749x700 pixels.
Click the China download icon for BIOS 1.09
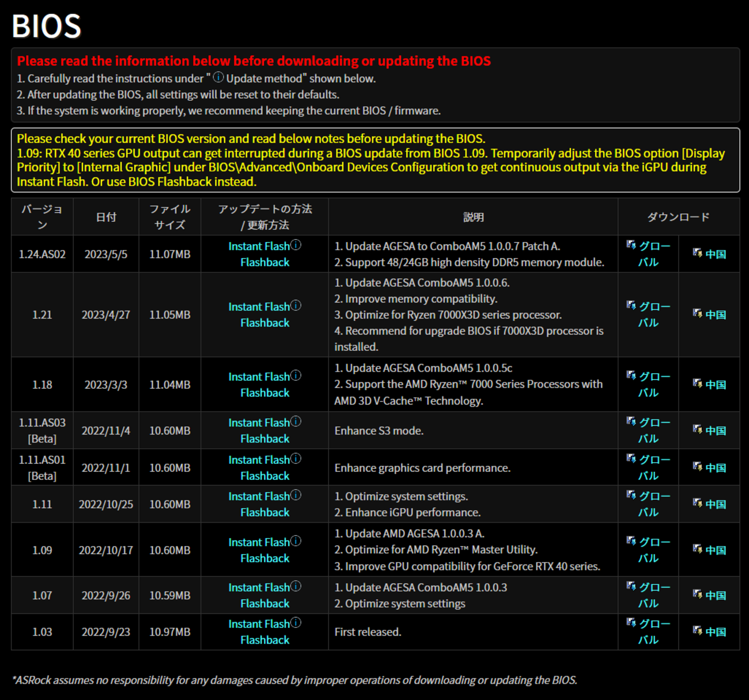698,549
